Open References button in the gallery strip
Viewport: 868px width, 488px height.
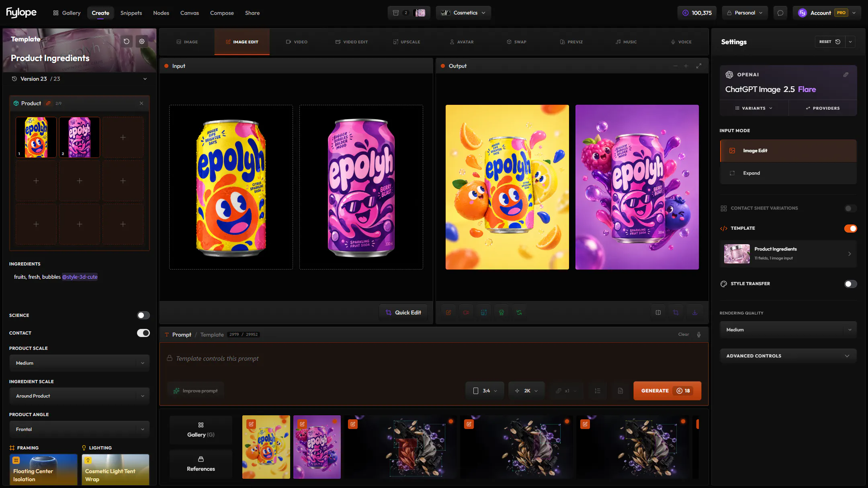point(201,464)
